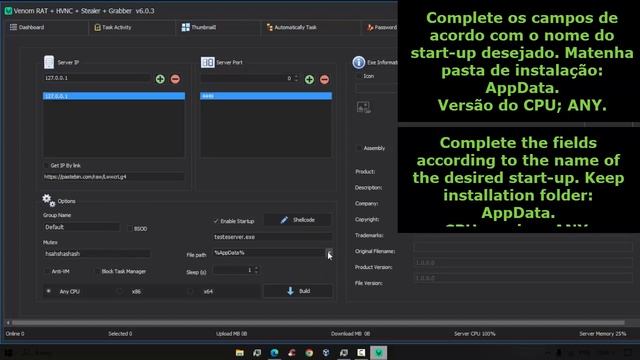Image resolution: width=640 pixels, height=360 pixels.
Task: Click the Upload MB status text
Action: tap(231, 333)
